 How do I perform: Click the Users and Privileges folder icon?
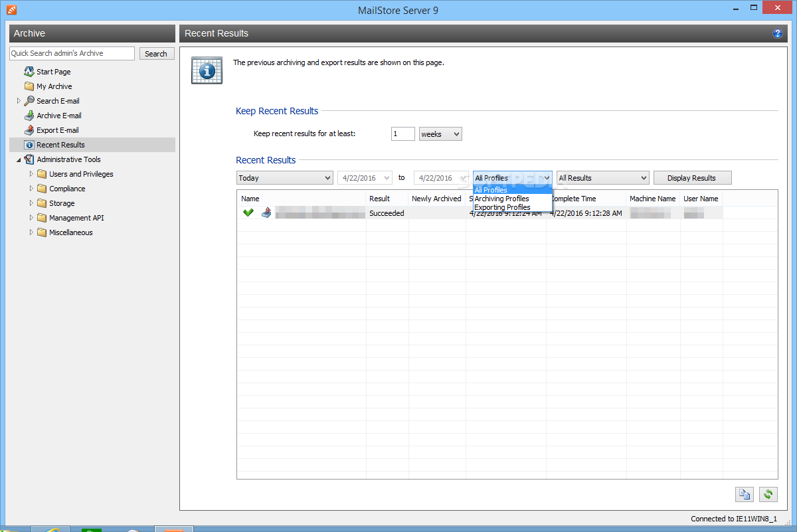coord(42,174)
